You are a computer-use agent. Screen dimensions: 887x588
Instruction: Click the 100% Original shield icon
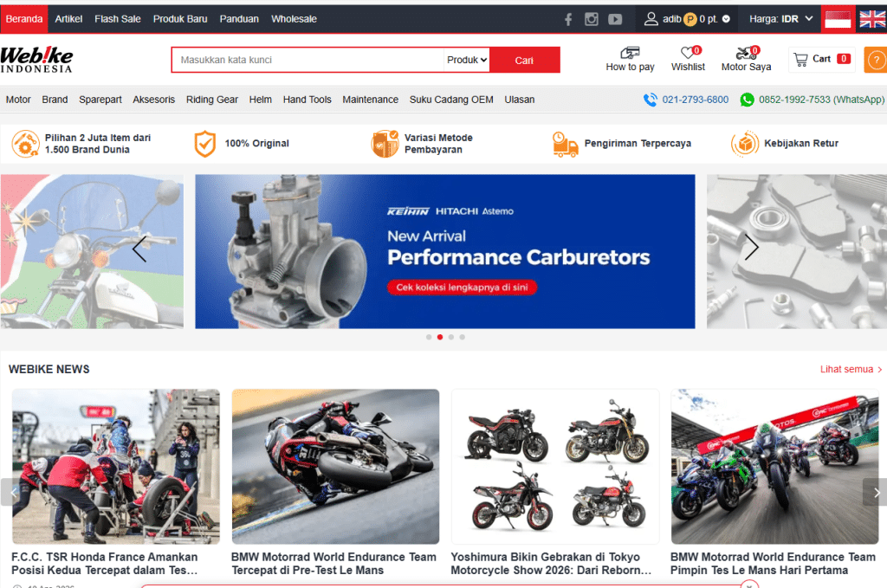tap(204, 144)
